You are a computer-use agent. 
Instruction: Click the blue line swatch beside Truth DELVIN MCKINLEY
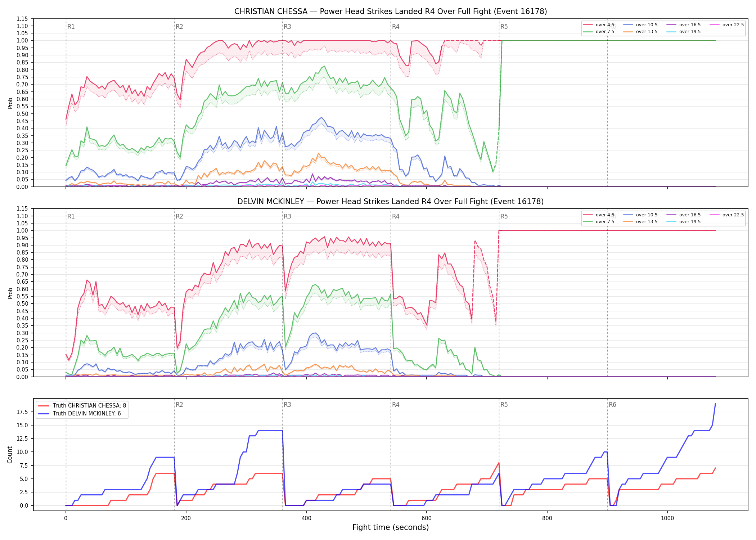(x=44, y=414)
